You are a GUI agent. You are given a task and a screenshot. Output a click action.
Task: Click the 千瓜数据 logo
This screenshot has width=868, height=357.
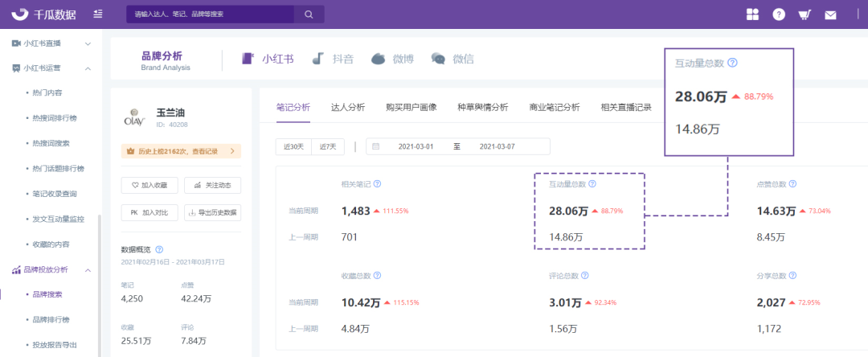(x=45, y=14)
